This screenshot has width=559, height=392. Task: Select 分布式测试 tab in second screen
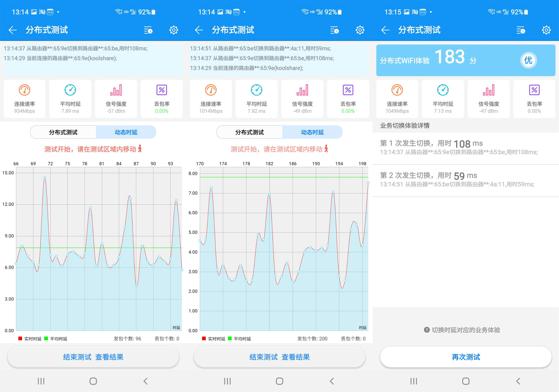[x=249, y=132]
